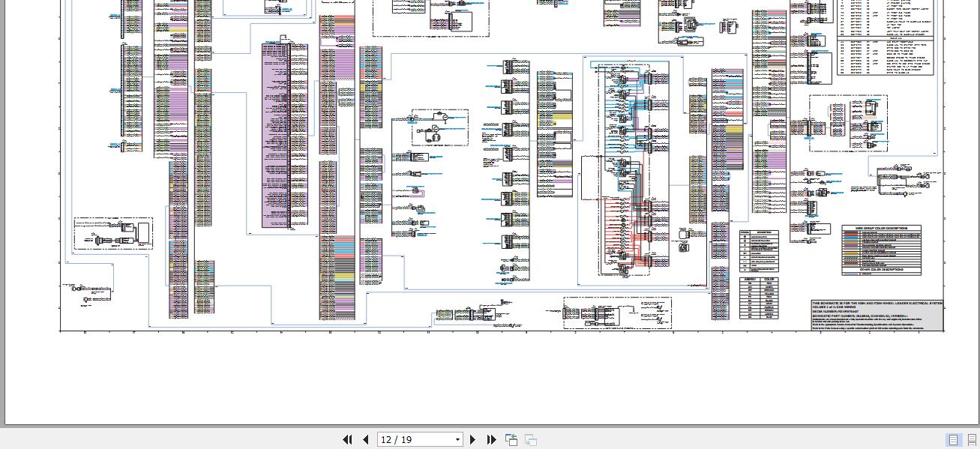Go to the previous page arrow
Screen dimensions: 980x449
(x=365, y=440)
